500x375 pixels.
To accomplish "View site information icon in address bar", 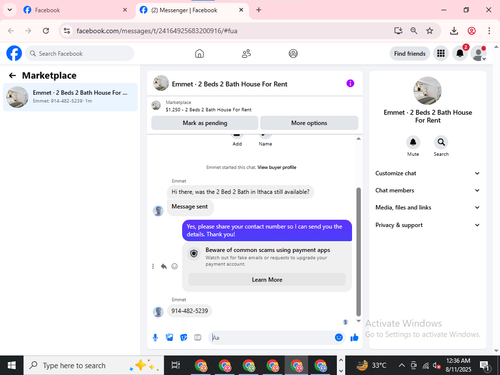I will [x=67, y=31].
